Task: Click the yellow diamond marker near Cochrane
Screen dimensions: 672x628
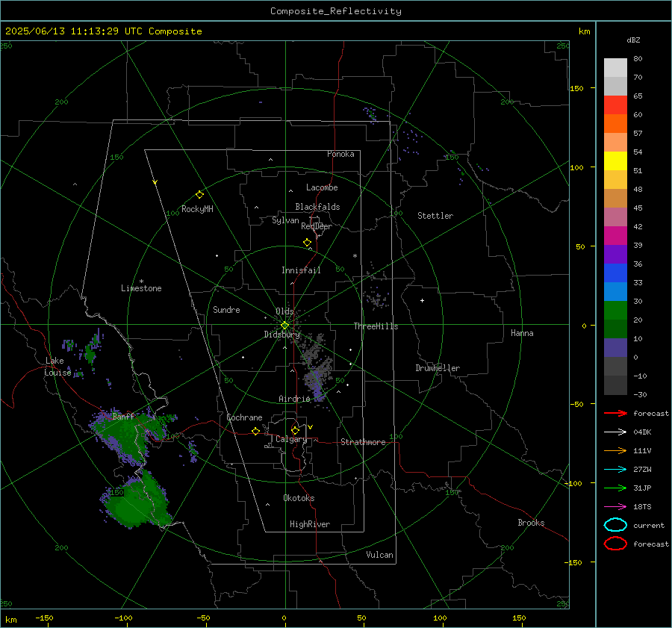Action: pos(255,431)
